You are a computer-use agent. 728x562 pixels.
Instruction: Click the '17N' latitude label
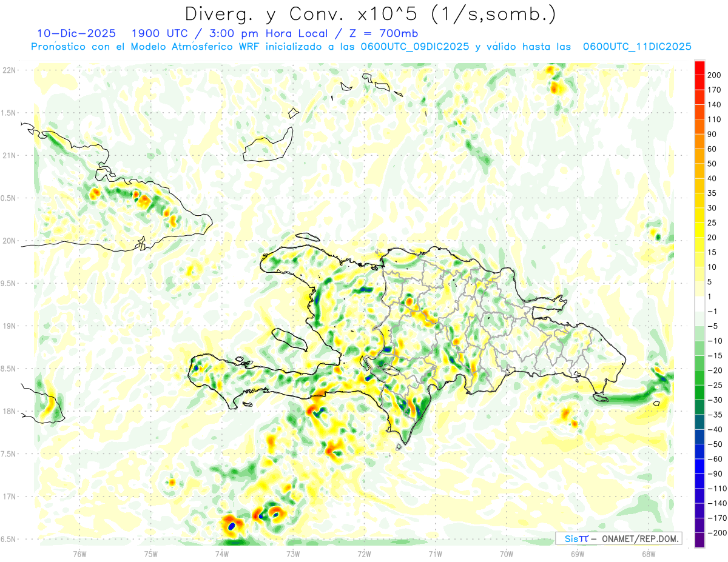click(x=9, y=497)
